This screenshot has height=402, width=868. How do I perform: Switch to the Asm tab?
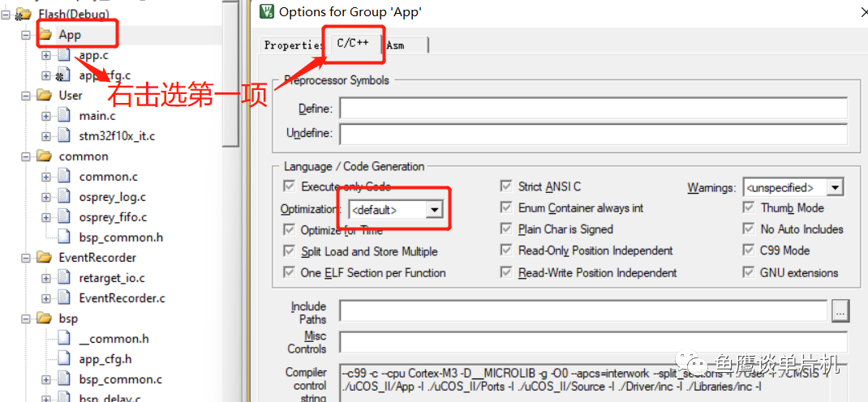tap(404, 45)
